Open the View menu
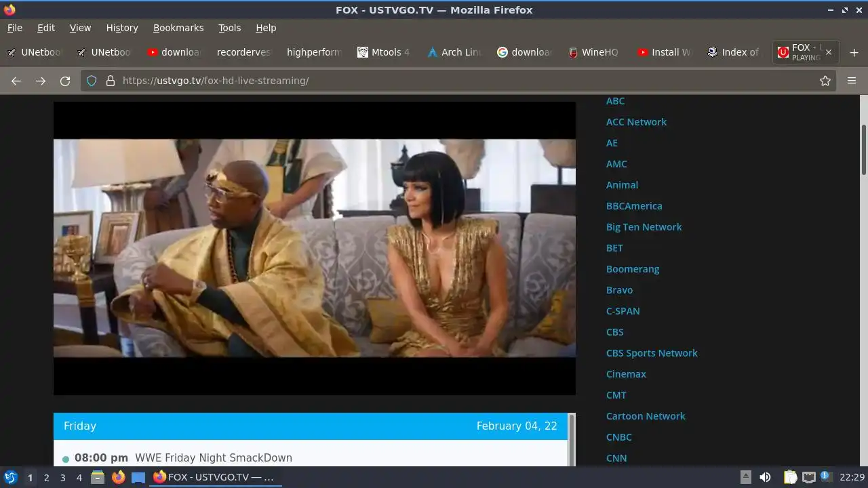Viewport: 868px width, 488px height. [80, 28]
